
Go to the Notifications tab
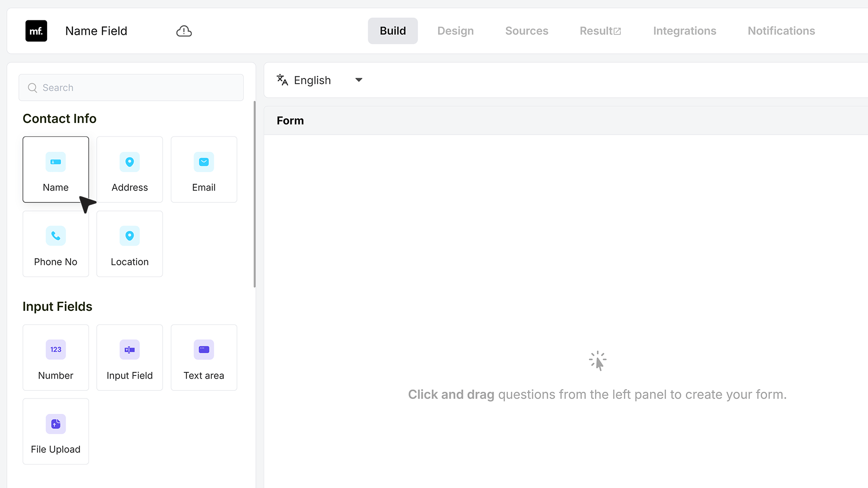click(781, 31)
